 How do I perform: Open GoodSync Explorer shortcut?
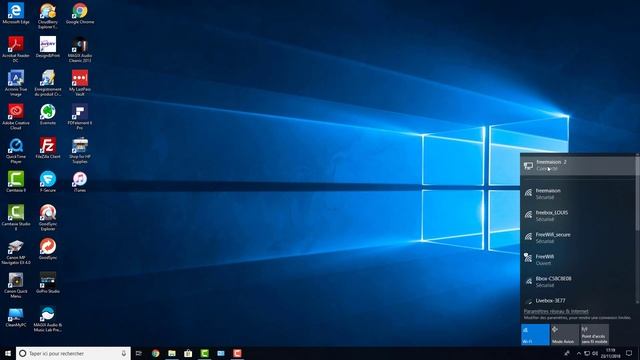coord(48,218)
